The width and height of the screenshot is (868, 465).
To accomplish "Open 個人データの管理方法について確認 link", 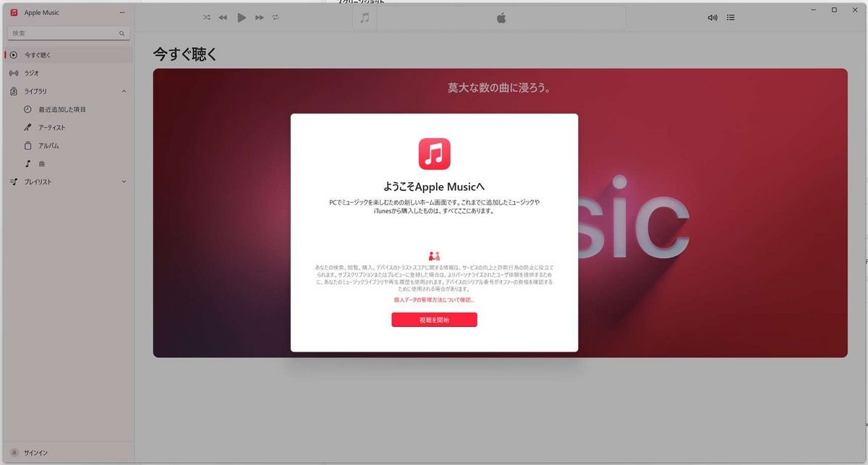I will coord(434,299).
